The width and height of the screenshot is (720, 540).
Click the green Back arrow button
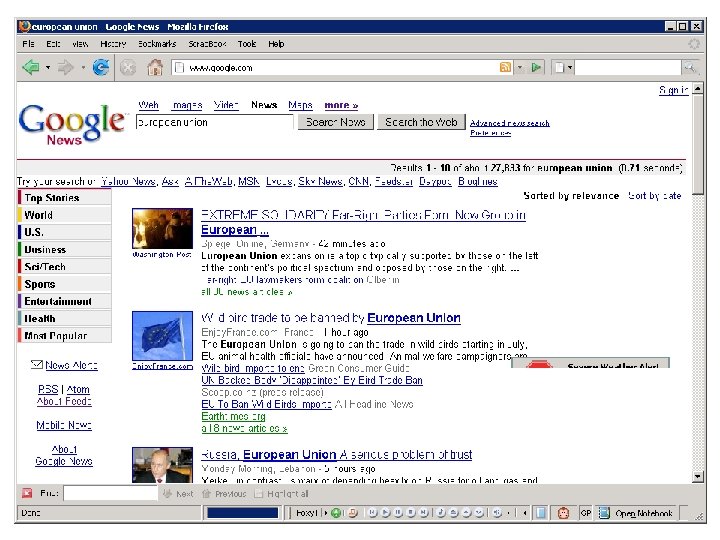[31, 68]
